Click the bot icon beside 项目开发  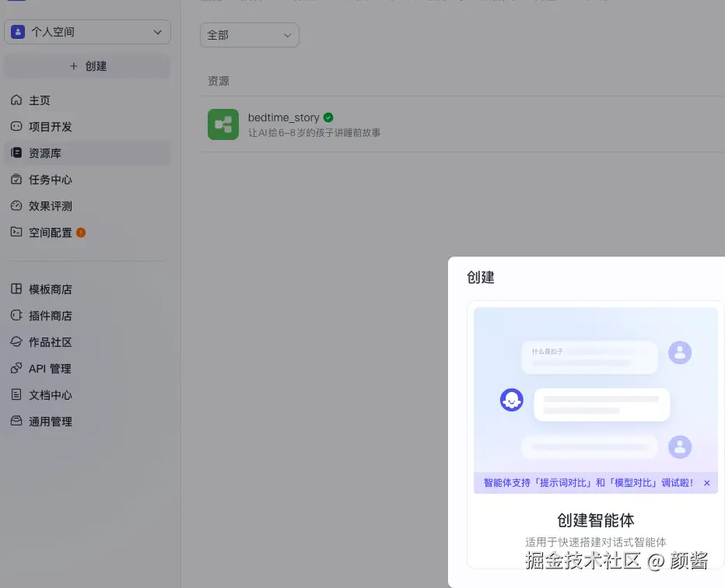[16, 126]
